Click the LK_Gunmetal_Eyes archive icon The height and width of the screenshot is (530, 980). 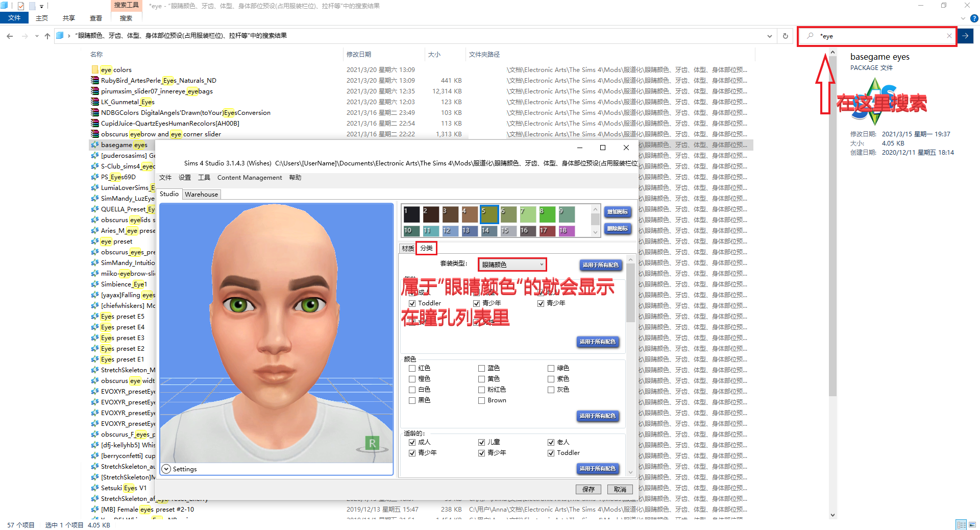pyautogui.click(x=95, y=102)
